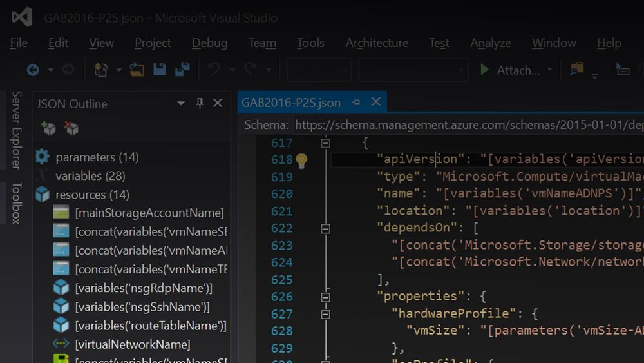The width and height of the screenshot is (644, 363).
Task: Open the Window menu
Action: [554, 43]
